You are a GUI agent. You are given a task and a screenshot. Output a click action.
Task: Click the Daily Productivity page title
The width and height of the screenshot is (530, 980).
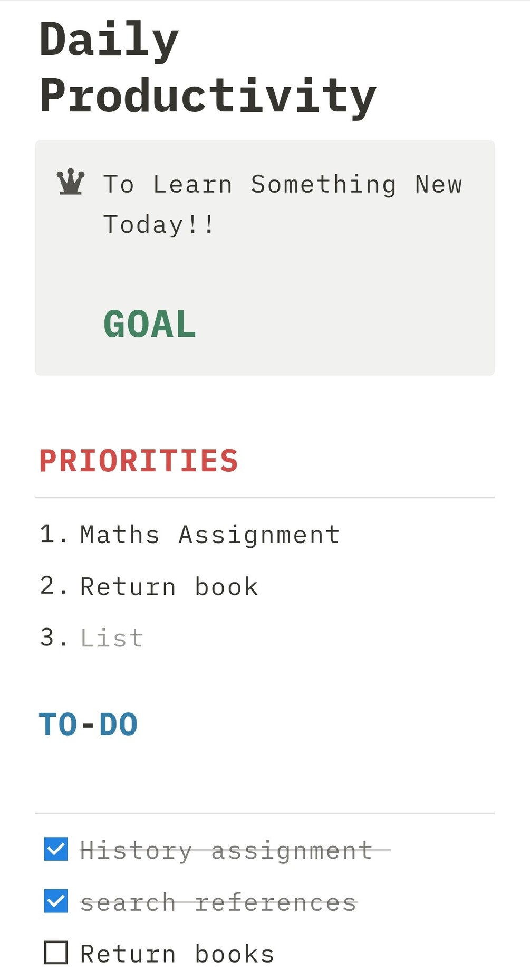click(x=207, y=68)
